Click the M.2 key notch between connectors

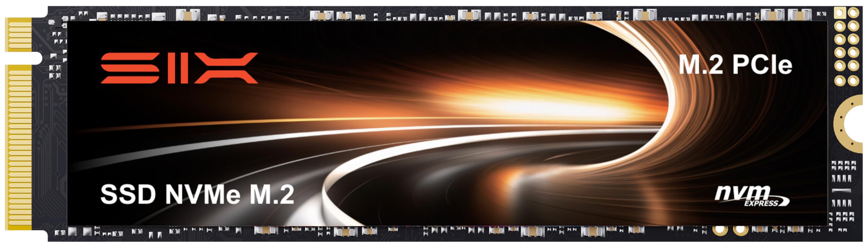(24, 58)
